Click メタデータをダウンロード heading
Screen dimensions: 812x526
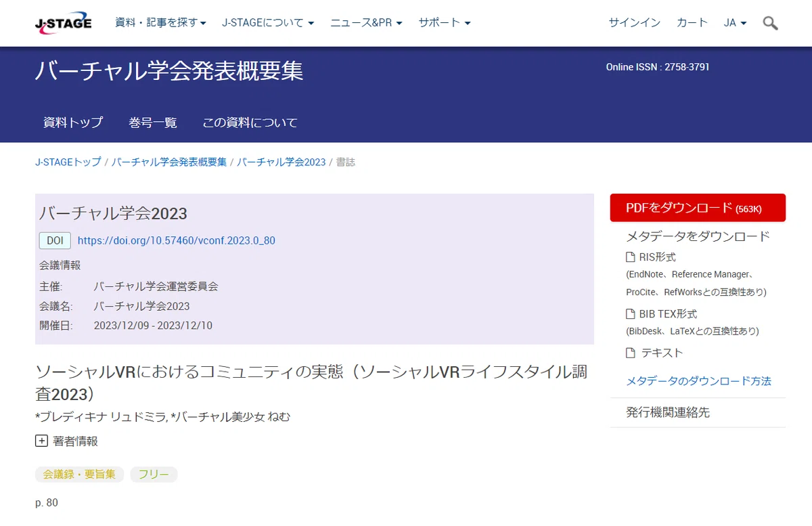pyautogui.click(x=698, y=236)
